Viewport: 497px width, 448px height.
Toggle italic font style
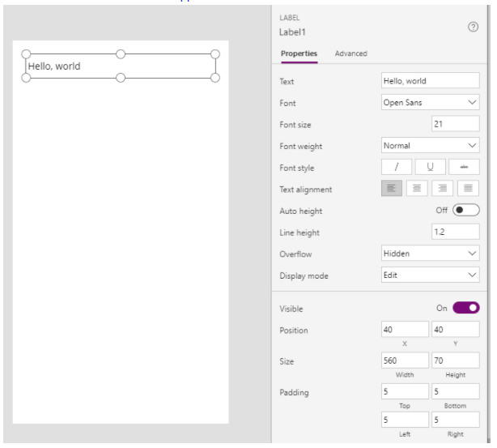[x=397, y=167]
